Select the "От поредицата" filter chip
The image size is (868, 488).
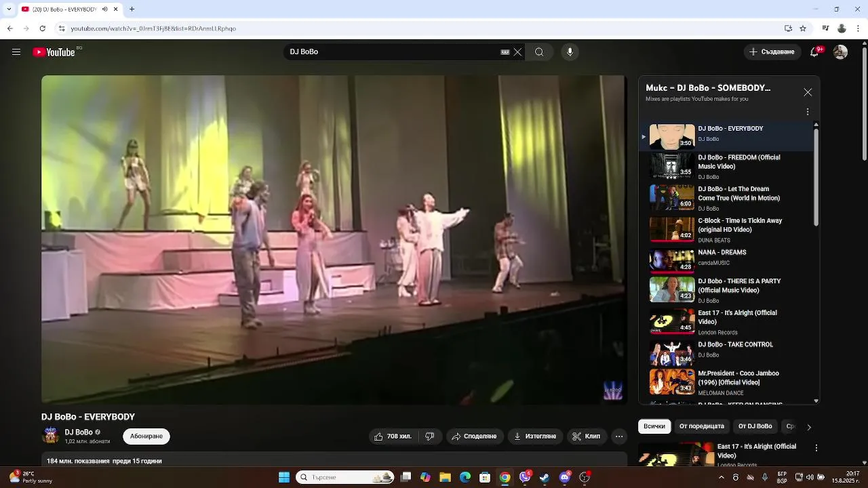[702, 426]
